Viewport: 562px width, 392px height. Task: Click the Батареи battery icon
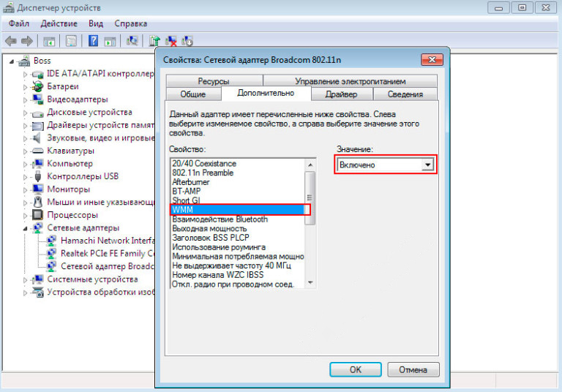37,86
